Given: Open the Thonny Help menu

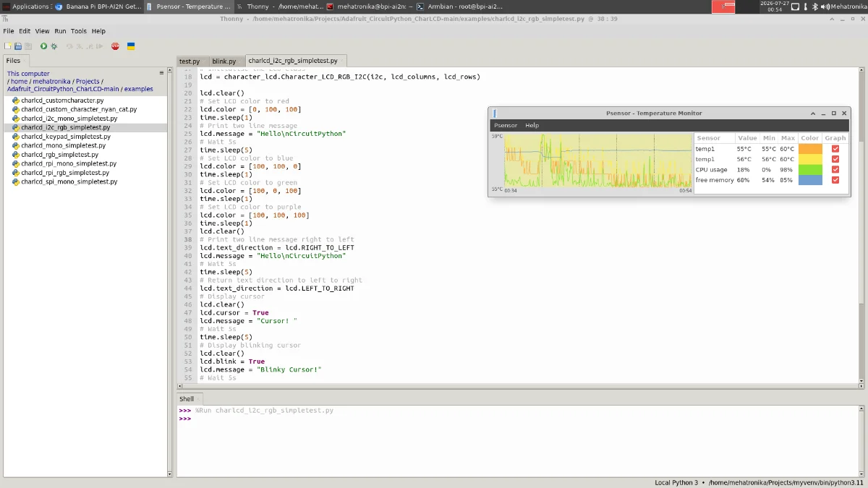Looking at the screenshot, I should click(98, 31).
